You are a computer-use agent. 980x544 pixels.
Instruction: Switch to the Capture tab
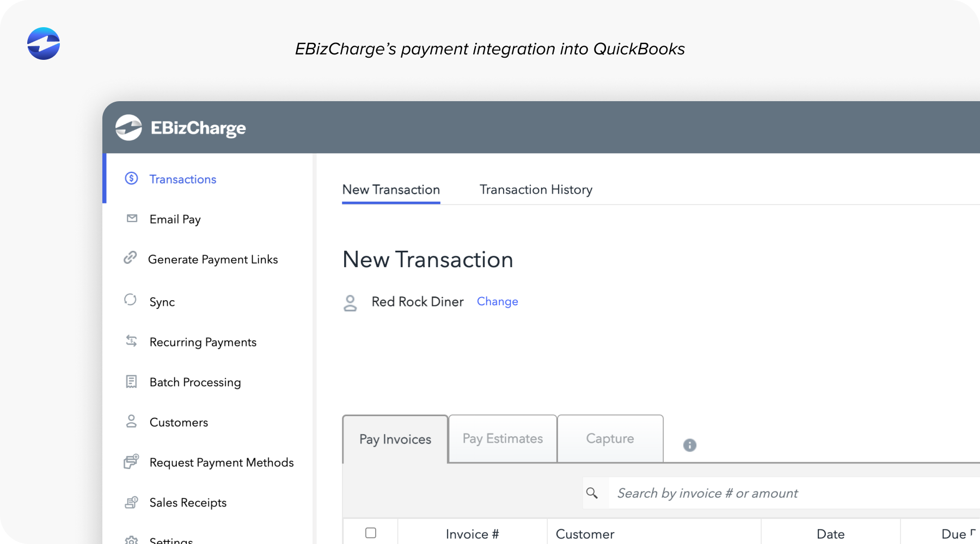pyautogui.click(x=610, y=438)
